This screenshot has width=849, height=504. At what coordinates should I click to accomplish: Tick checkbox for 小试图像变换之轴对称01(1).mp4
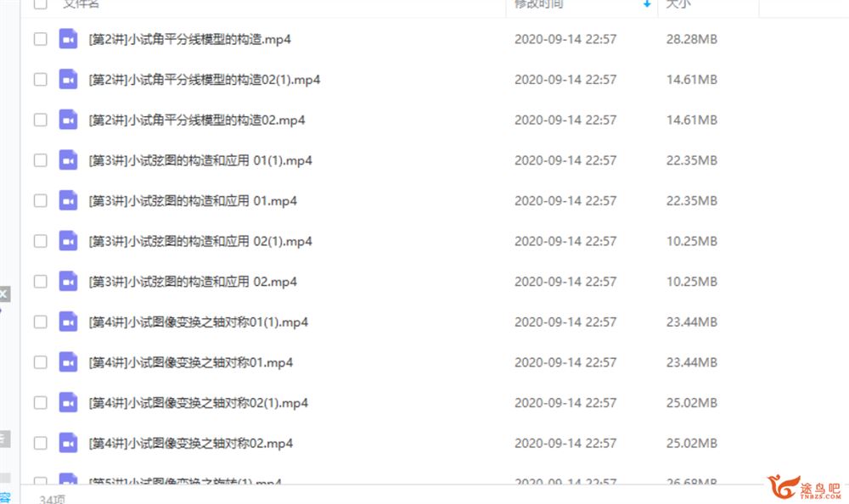click(41, 322)
